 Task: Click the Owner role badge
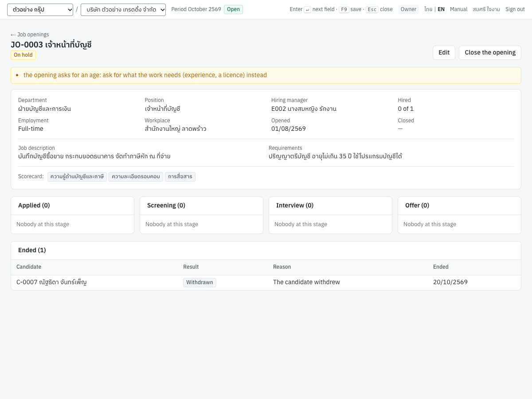click(x=408, y=9)
